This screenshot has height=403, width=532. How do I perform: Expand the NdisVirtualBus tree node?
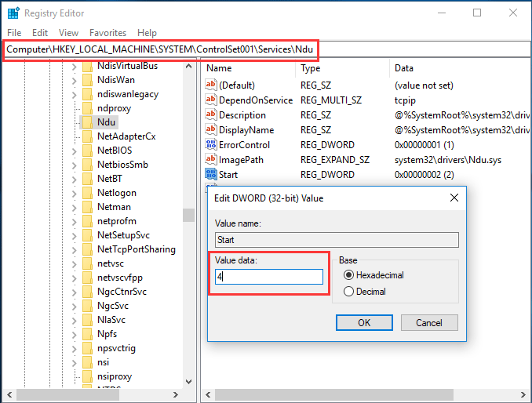pos(75,67)
